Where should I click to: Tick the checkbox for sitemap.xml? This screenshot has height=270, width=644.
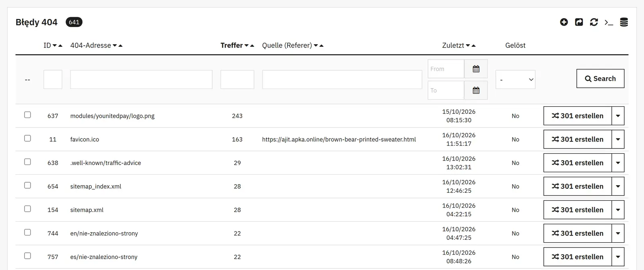click(x=27, y=209)
